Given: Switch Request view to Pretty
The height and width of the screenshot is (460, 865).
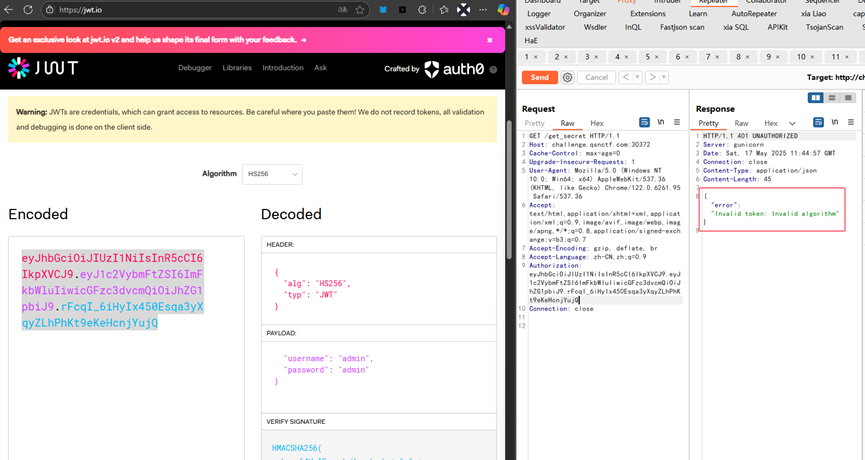Looking at the screenshot, I should point(534,124).
